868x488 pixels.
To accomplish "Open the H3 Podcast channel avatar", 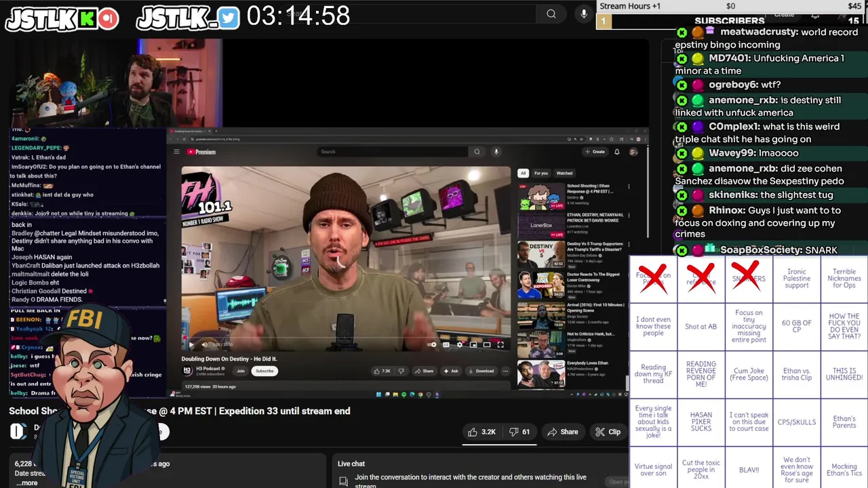I will pyautogui.click(x=187, y=371).
